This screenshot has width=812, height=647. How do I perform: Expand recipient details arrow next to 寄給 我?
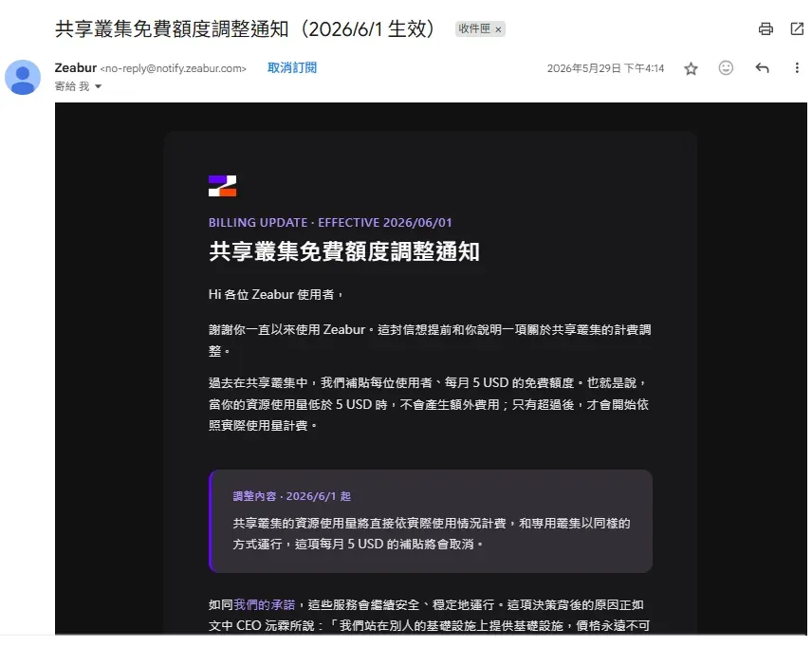[98, 86]
